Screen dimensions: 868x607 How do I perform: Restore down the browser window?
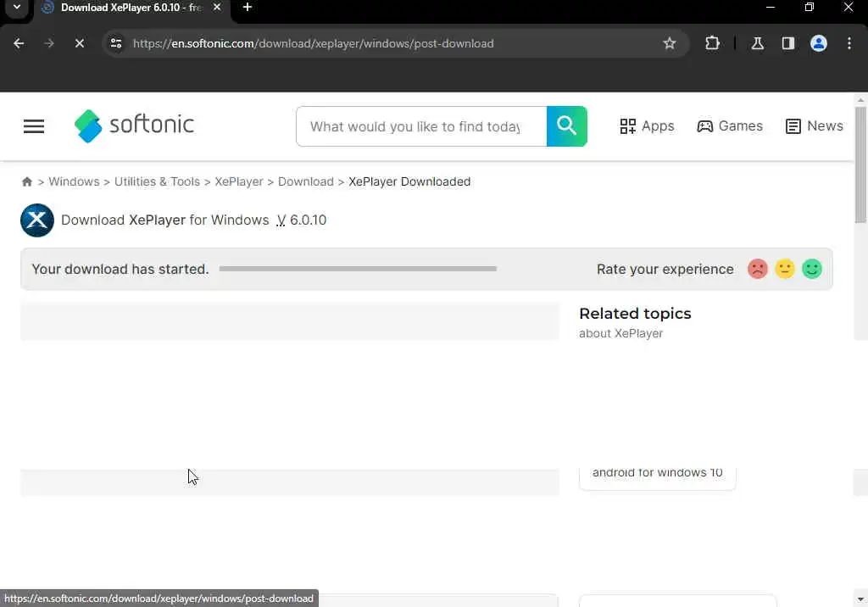coord(810,7)
